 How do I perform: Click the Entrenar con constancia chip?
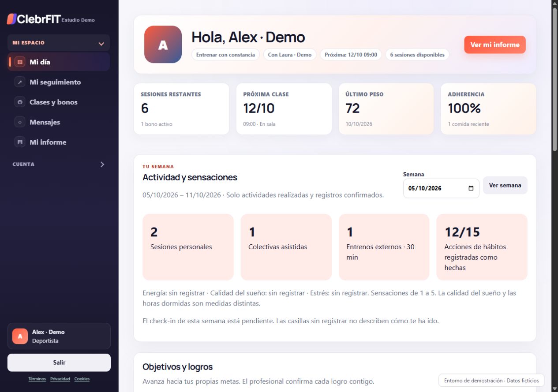[225, 55]
